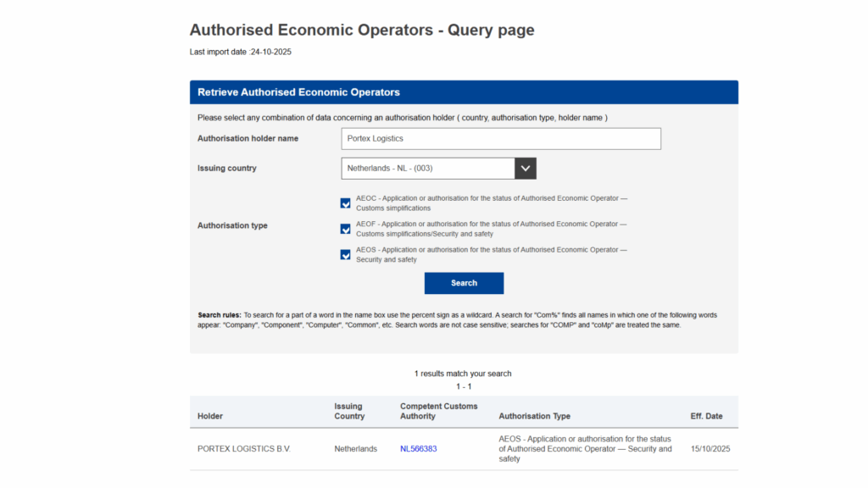The width and height of the screenshot is (868, 488).
Task: Click the Retrieve Authorised Economic Operators header bar
Action: (x=464, y=92)
